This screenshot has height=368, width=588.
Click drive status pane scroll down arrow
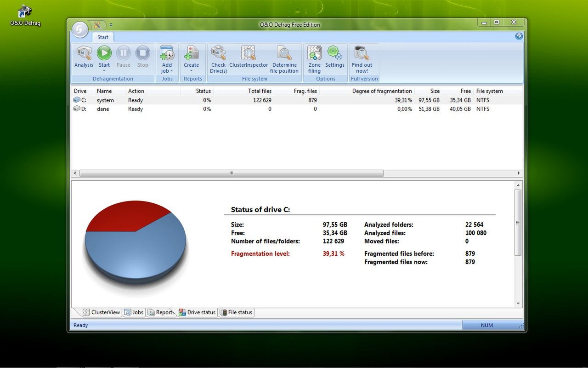click(518, 303)
